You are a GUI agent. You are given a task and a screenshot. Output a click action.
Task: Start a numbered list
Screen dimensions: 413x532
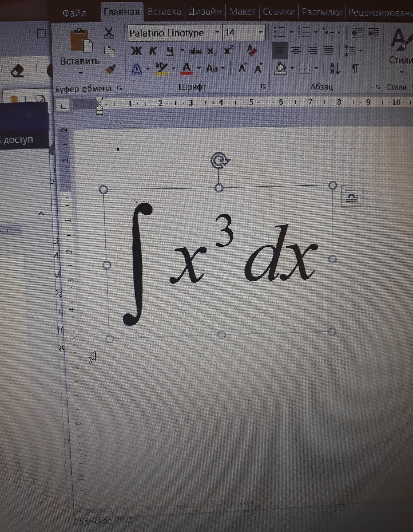304,32
